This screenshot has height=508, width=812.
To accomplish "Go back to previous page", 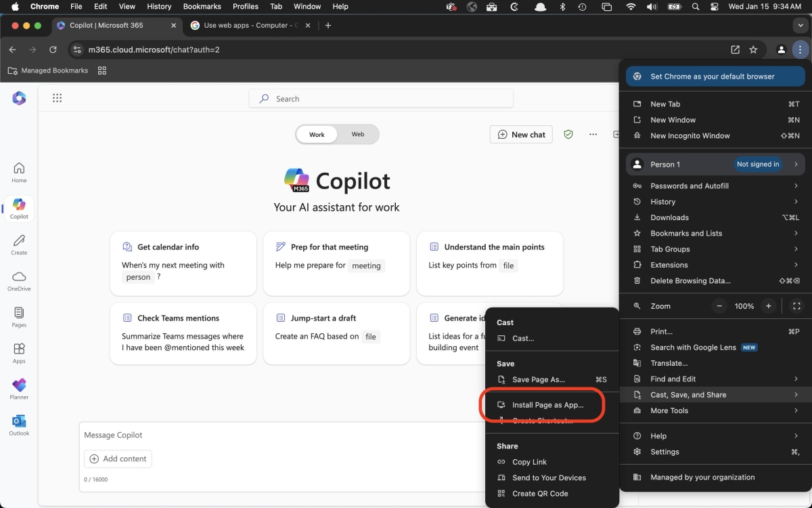I will coord(12,49).
